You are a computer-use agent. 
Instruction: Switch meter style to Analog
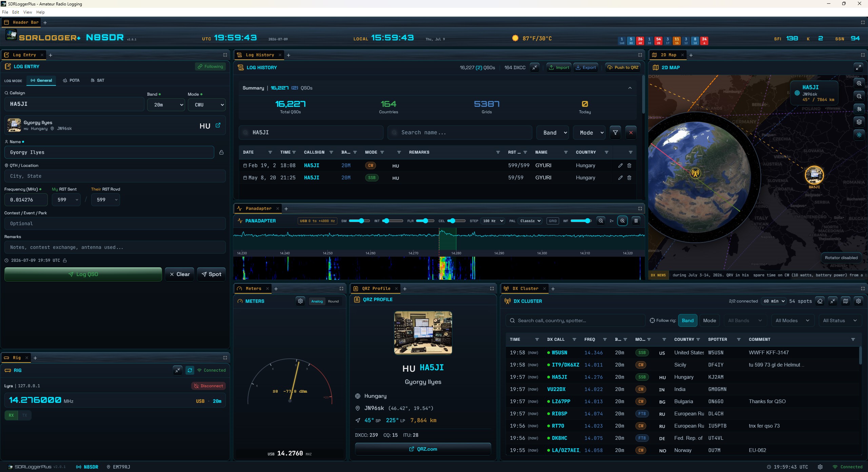coord(317,301)
